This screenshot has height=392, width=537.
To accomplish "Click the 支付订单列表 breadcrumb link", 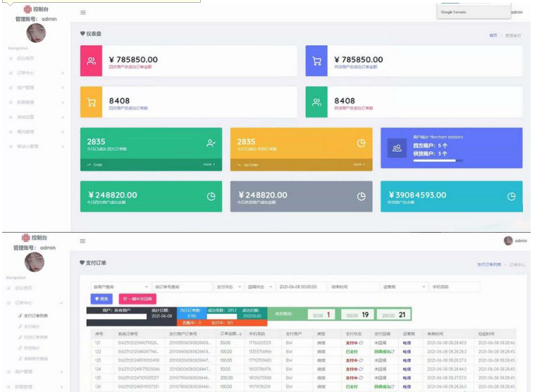I will (489, 264).
